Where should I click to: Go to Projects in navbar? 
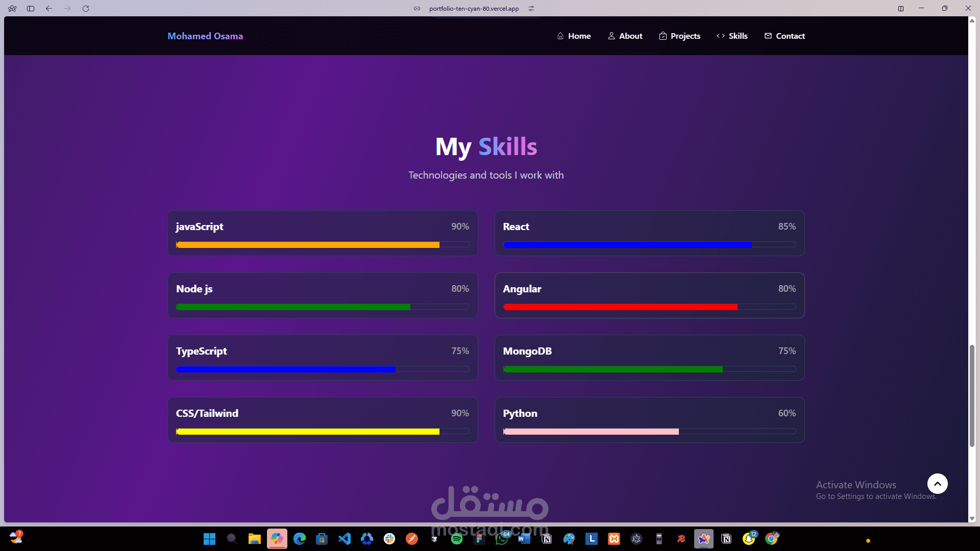click(x=679, y=36)
